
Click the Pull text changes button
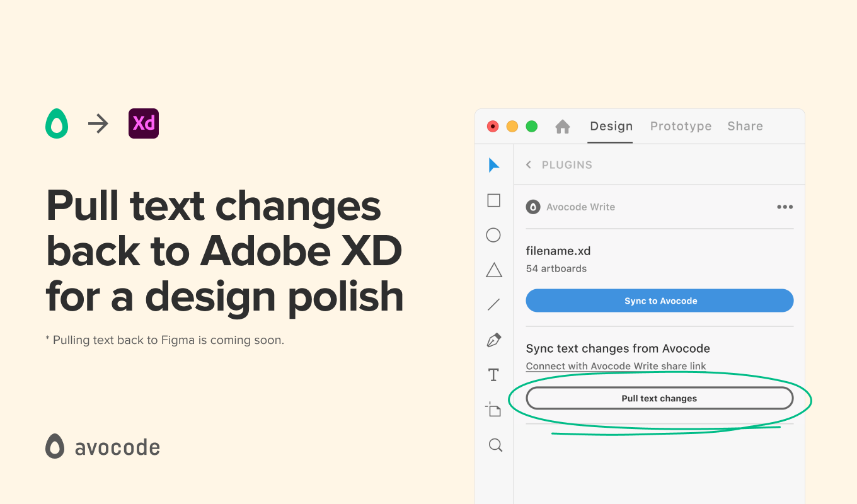click(x=660, y=398)
